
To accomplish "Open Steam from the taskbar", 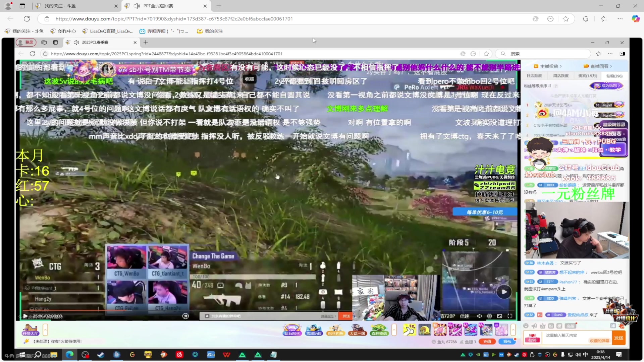I will [101, 355].
